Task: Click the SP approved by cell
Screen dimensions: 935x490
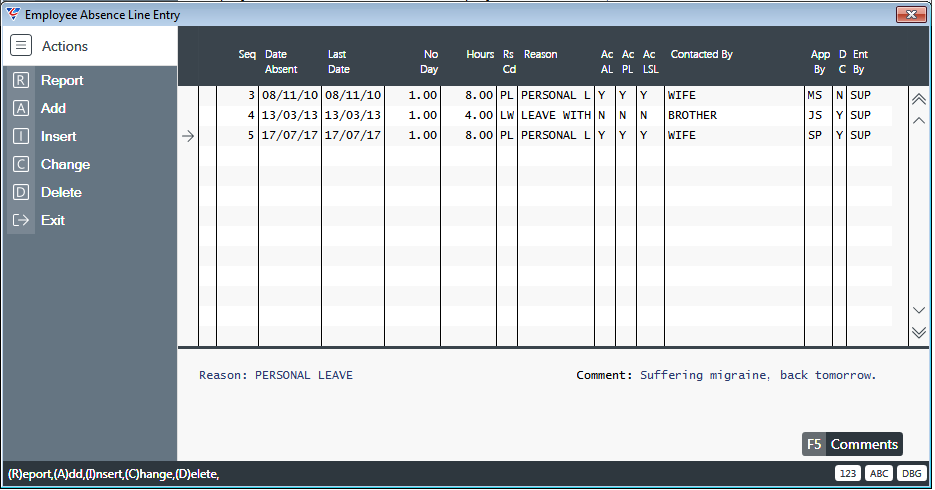Action: pos(815,135)
